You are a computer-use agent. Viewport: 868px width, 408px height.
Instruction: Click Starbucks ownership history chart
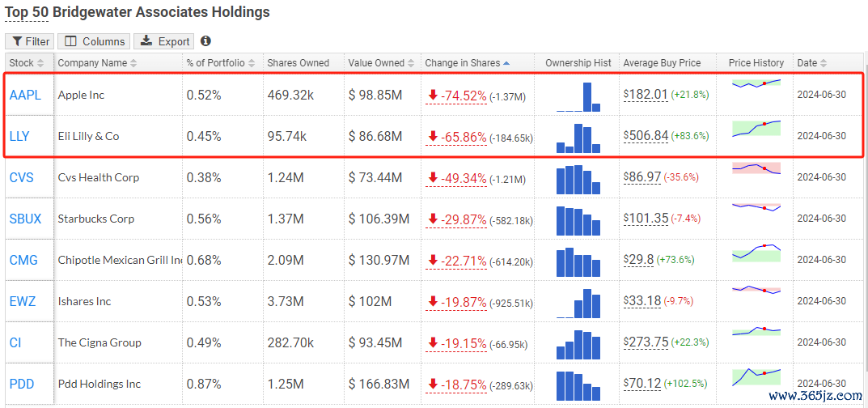click(578, 221)
